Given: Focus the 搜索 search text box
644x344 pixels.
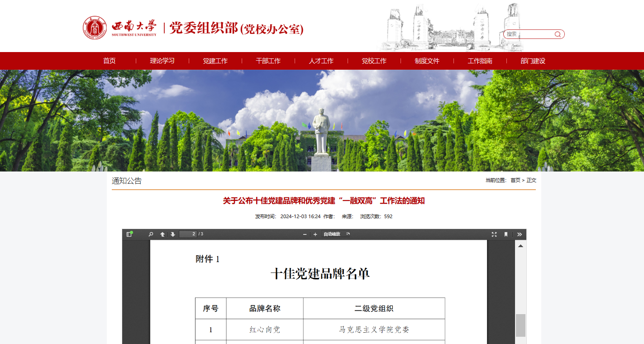Looking at the screenshot, I should click(528, 34).
